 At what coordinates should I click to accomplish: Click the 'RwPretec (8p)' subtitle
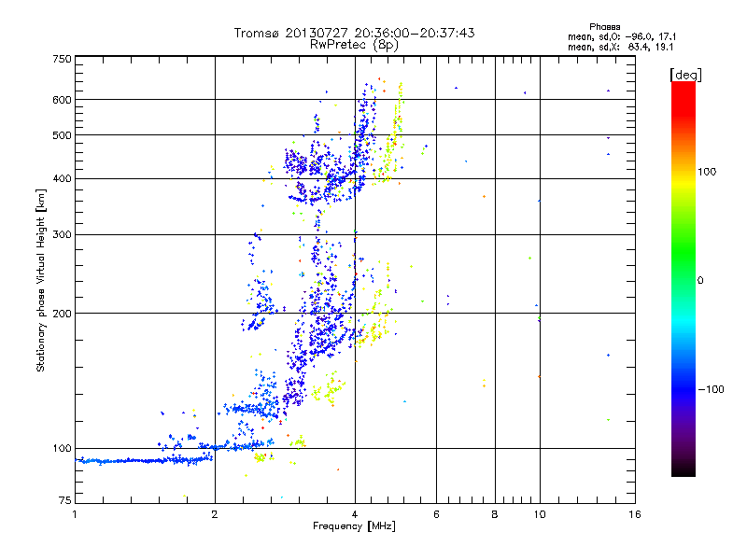point(354,45)
